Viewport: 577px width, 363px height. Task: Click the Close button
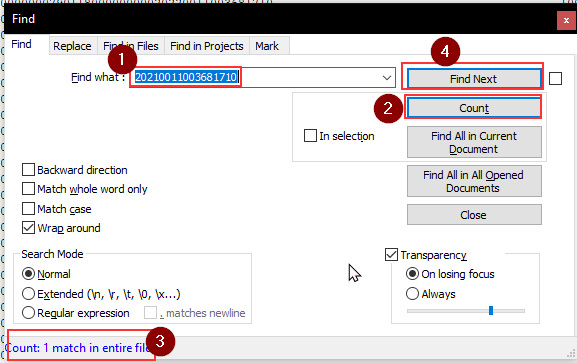(474, 215)
